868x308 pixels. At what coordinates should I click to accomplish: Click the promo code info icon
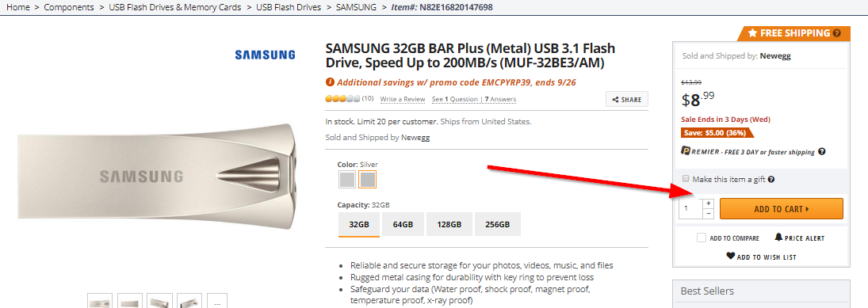[330, 82]
